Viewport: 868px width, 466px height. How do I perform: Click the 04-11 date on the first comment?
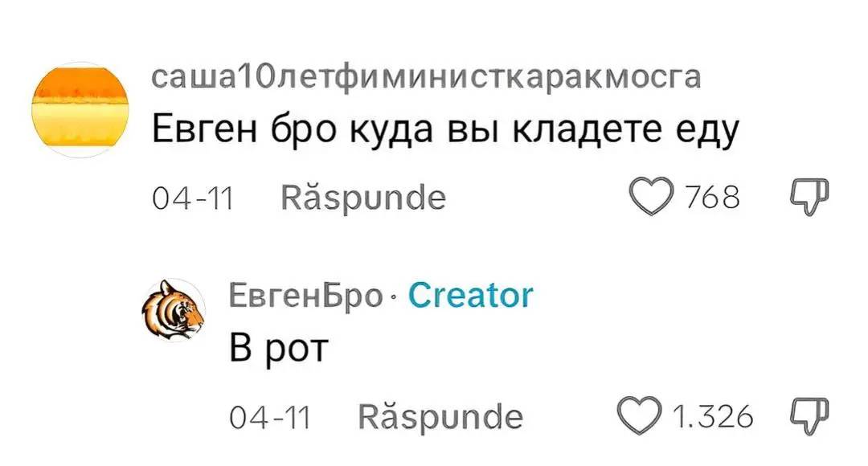click(x=193, y=198)
